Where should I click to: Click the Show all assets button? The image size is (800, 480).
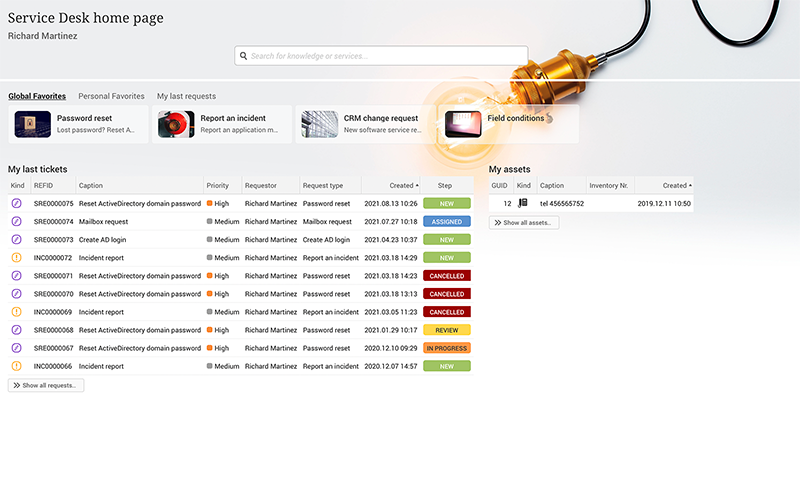[524, 222]
